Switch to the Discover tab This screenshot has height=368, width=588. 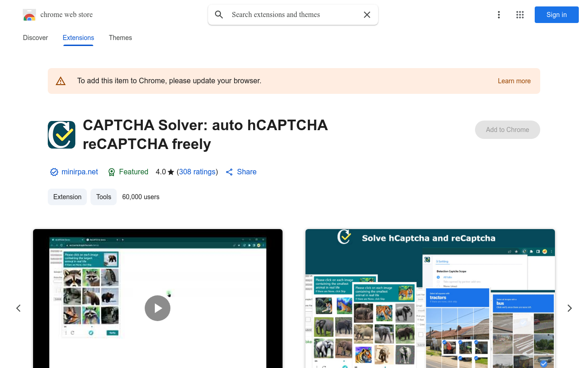[x=35, y=38]
